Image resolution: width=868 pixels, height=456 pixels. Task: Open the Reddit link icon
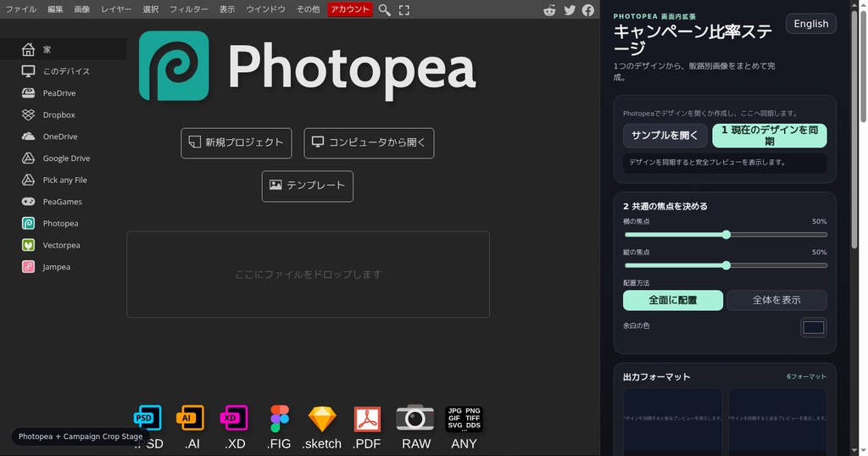[549, 10]
